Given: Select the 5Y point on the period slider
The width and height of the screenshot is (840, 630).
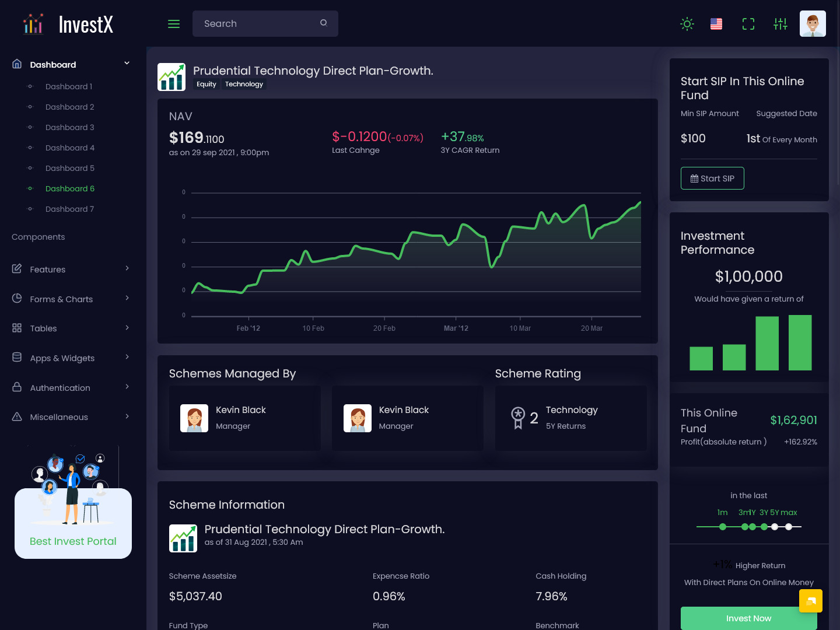Looking at the screenshot, I should coord(775,527).
